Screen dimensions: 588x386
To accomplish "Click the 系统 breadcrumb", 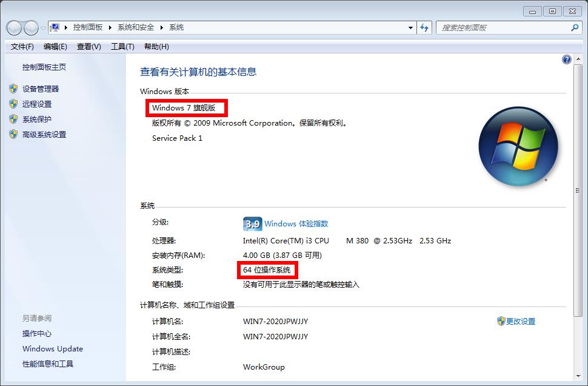I will point(176,27).
